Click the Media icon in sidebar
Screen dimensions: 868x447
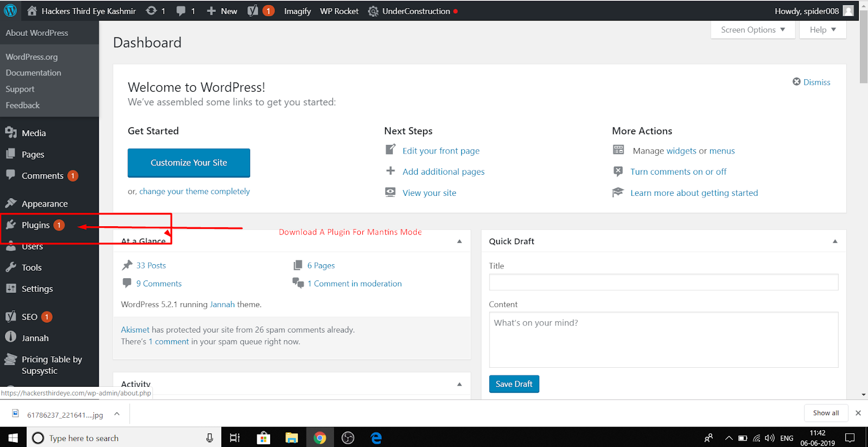pos(11,132)
